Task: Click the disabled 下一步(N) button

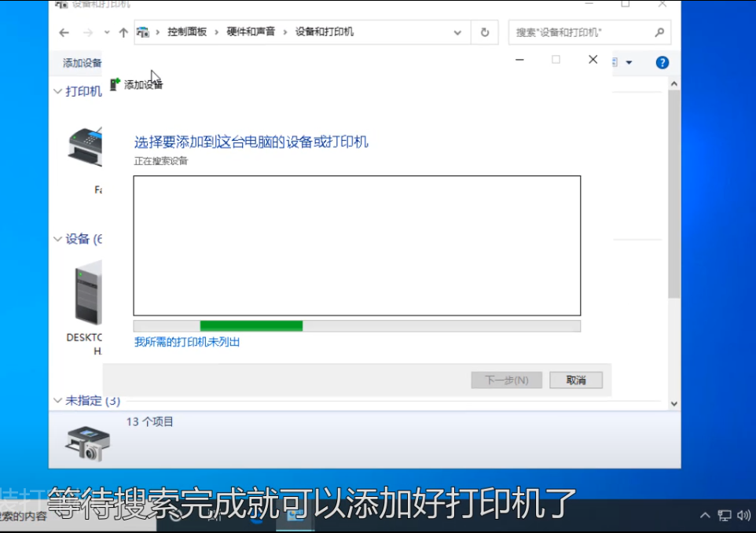Action: tap(507, 380)
